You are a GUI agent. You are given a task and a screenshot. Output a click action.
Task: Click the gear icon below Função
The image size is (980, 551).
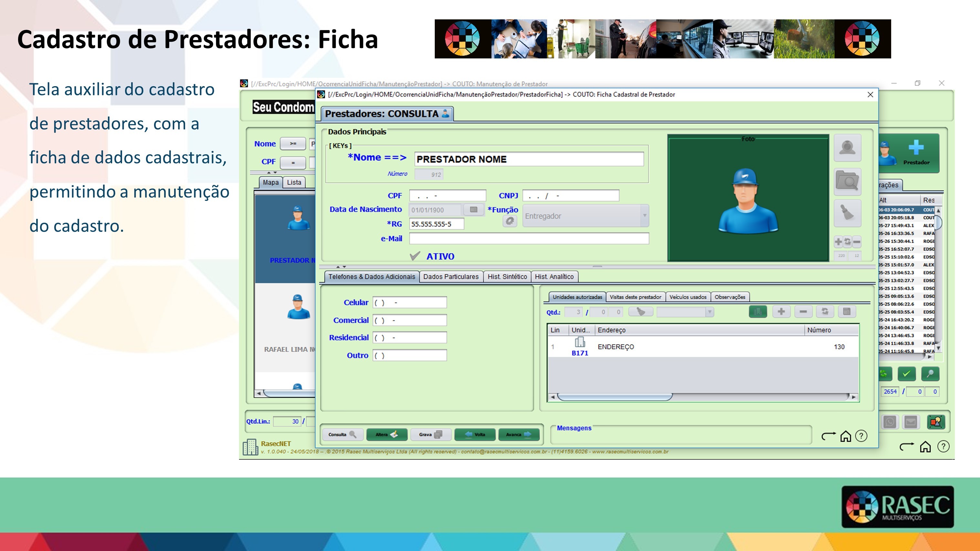pyautogui.click(x=509, y=221)
